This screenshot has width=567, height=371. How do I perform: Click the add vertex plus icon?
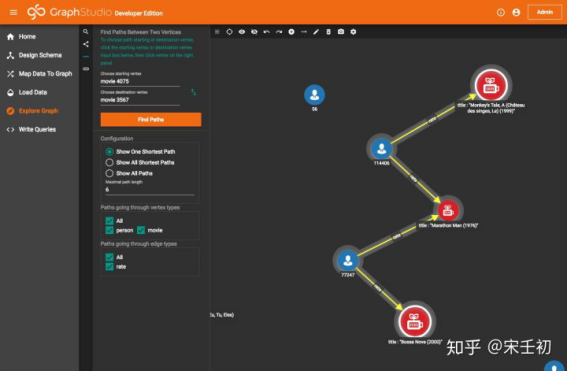(291, 32)
